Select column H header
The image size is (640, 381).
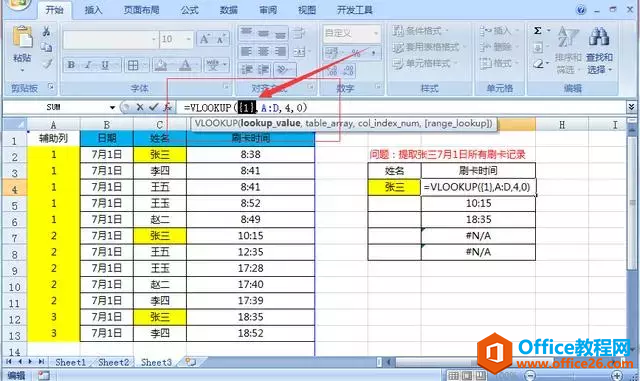click(562, 125)
